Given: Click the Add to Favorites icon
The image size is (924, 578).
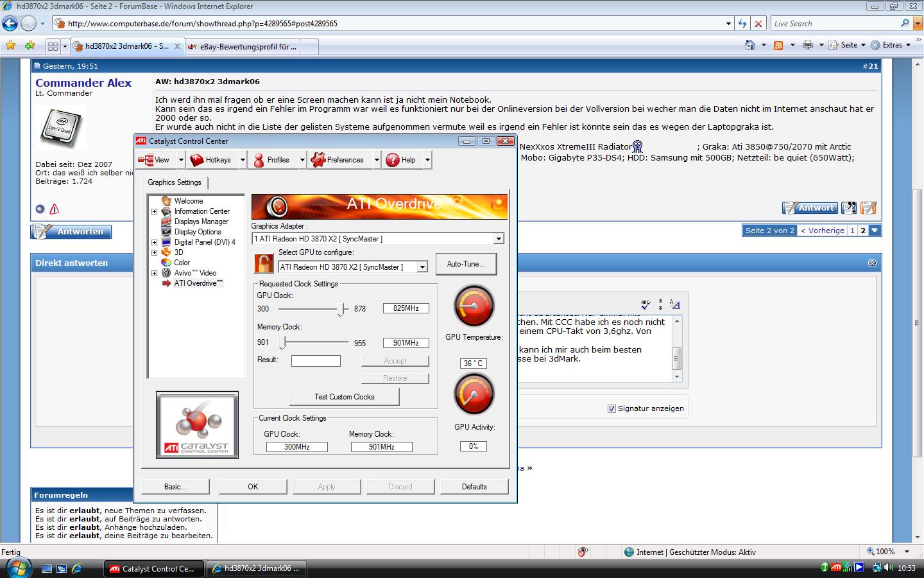Looking at the screenshot, I should [30, 46].
